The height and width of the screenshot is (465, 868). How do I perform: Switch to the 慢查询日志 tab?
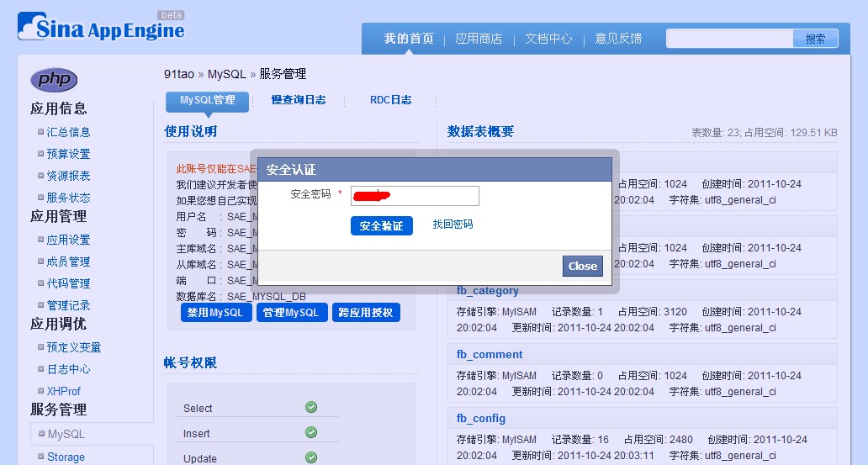coord(299,100)
